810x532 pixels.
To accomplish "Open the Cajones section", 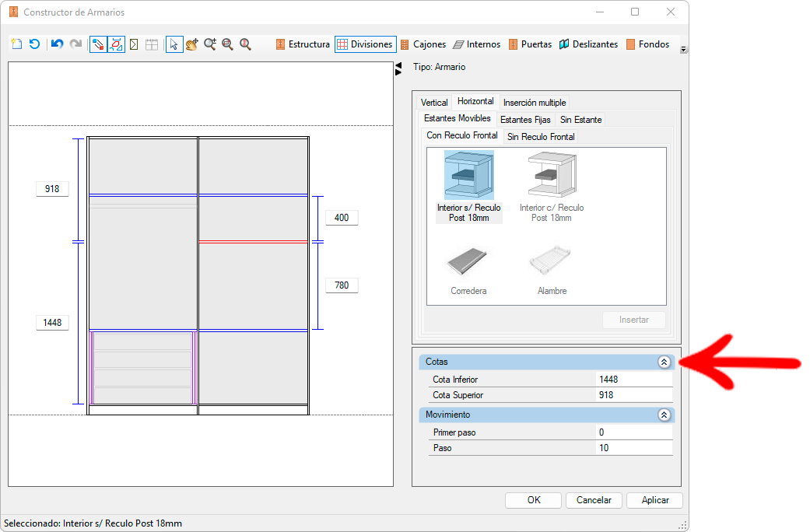I will tap(423, 44).
